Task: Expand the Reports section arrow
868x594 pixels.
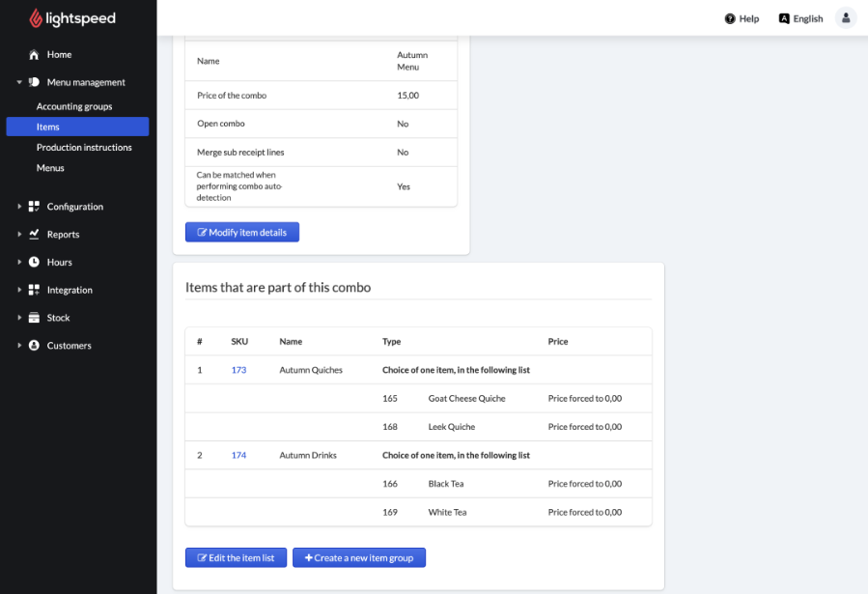Action: click(19, 235)
